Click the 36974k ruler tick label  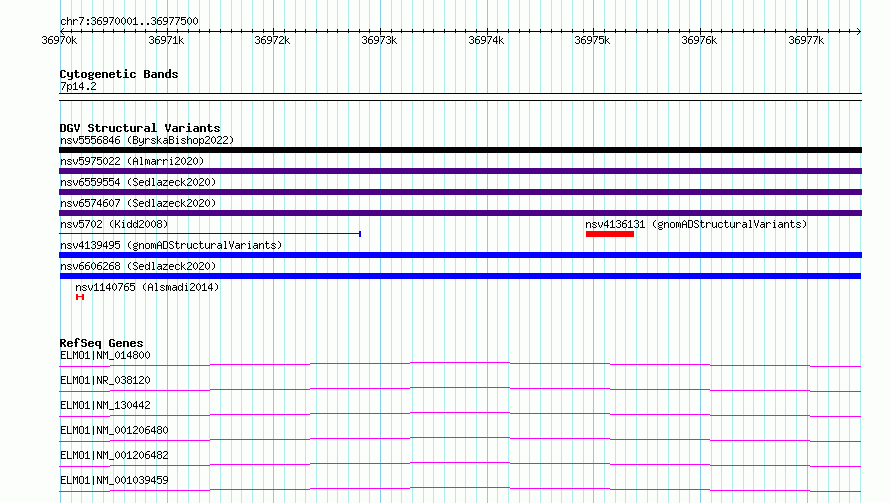coord(486,40)
